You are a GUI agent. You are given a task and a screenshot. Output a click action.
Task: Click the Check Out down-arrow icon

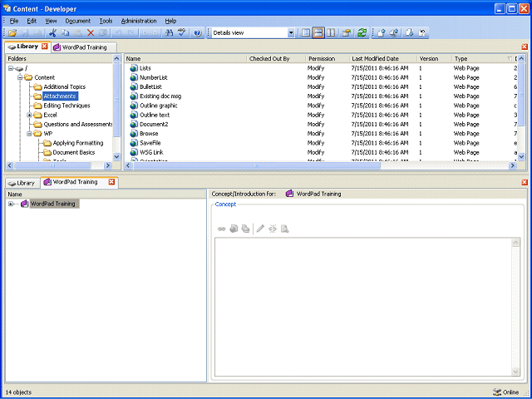tap(410, 33)
